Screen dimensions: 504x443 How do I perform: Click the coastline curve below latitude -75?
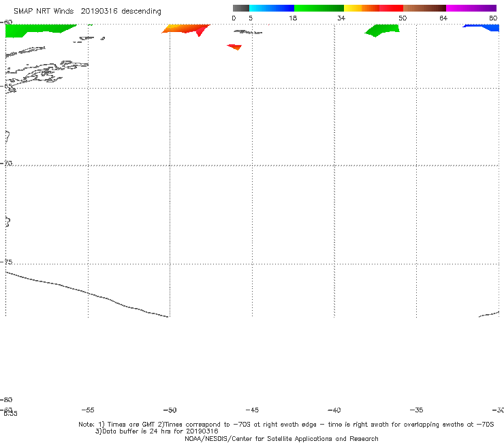(x=86, y=294)
